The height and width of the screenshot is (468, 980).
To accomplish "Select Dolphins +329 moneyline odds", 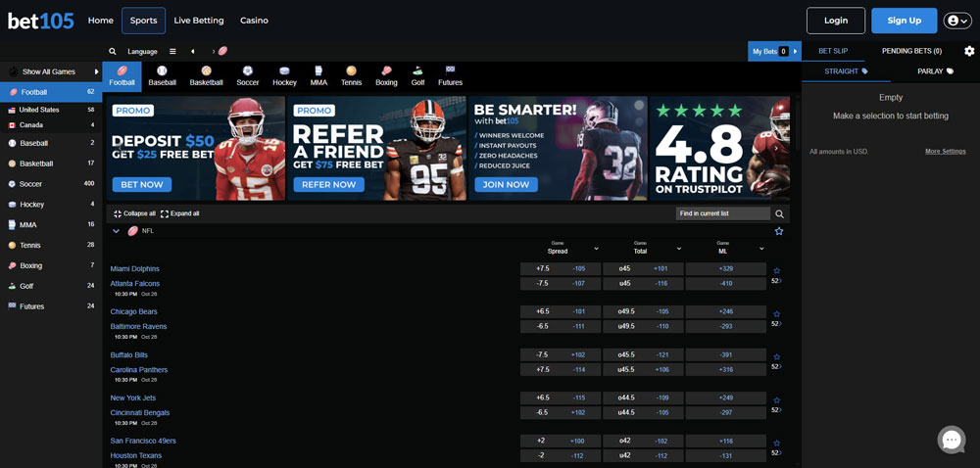I will (725, 268).
